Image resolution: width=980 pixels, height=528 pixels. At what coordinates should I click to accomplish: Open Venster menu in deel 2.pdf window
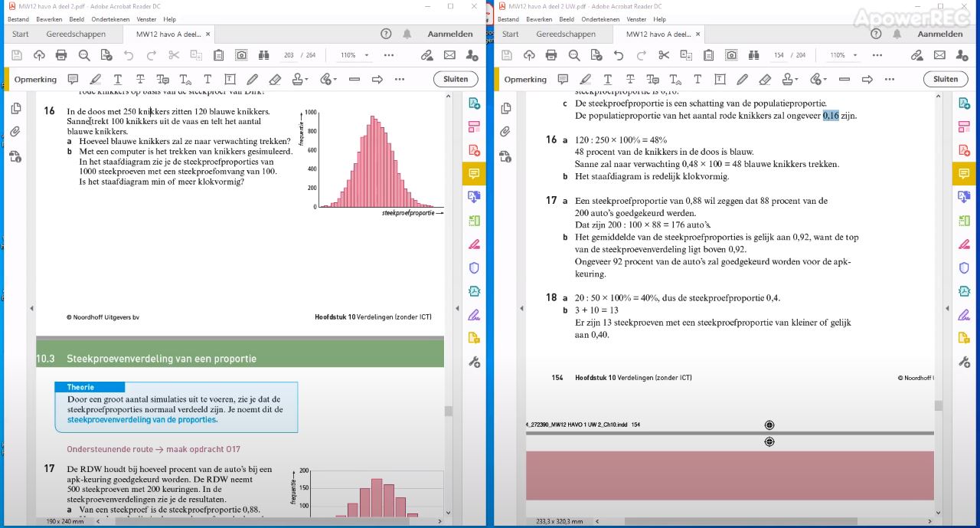pos(145,19)
